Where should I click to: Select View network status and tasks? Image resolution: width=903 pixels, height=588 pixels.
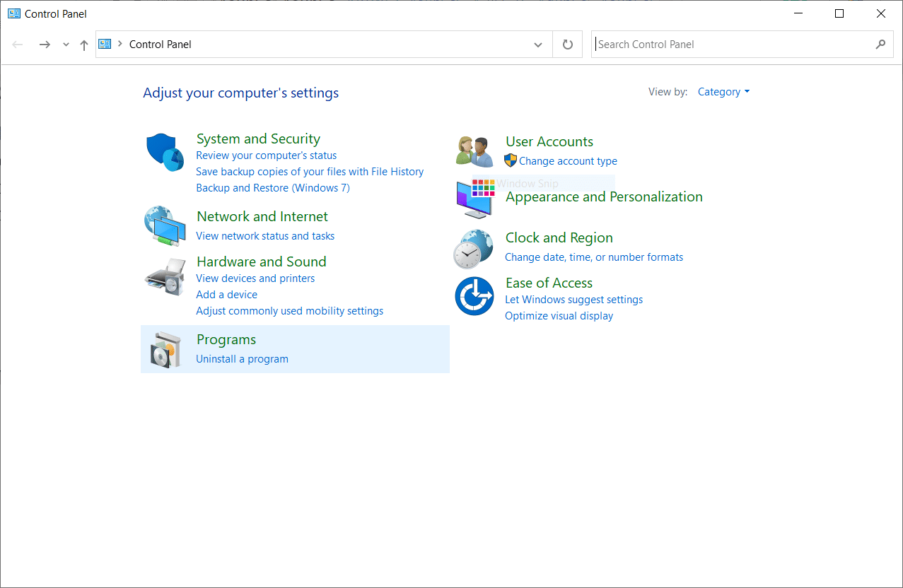(x=265, y=236)
